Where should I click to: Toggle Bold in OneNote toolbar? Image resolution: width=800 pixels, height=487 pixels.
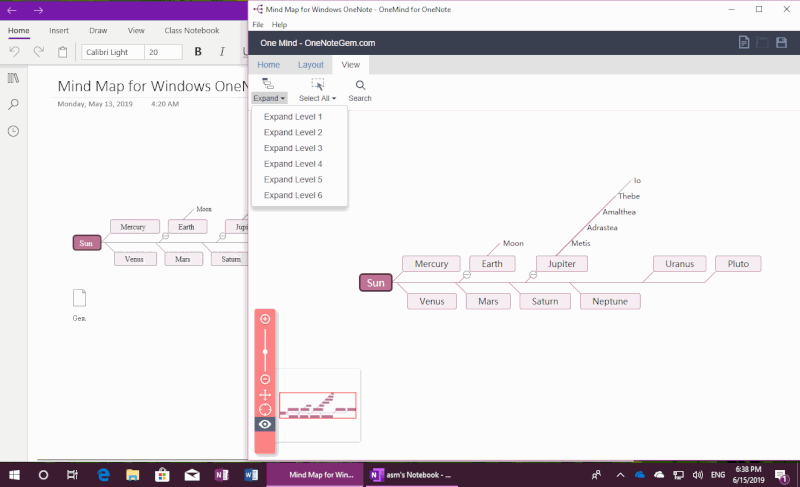(x=198, y=52)
